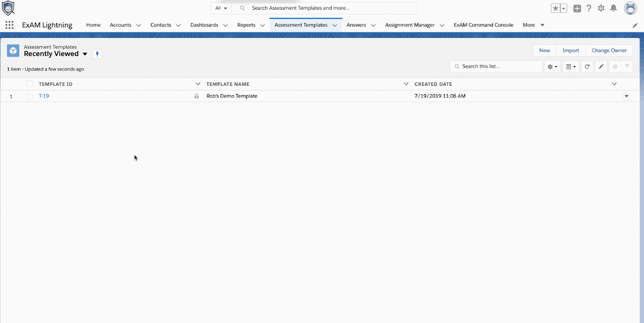Image resolution: width=644 pixels, height=323 pixels.
Task: Sort by the TEMPLATE ID column header
Action: coord(56,84)
